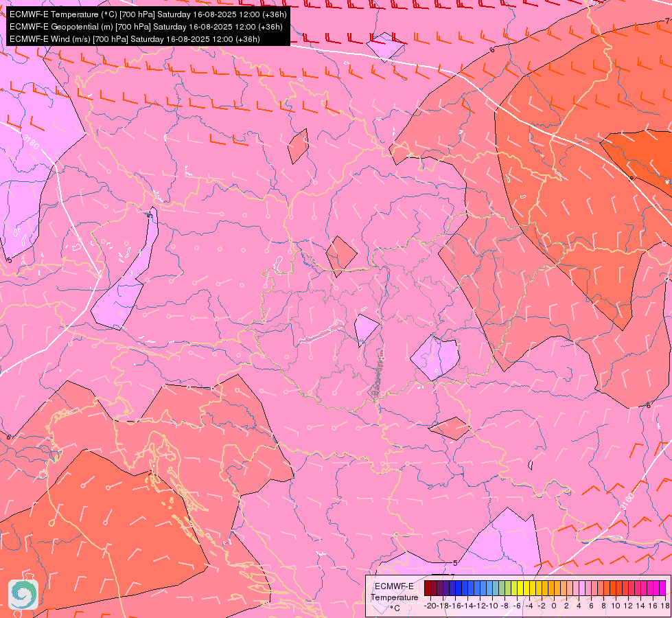The height and width of the screenshot is (618, 672).
Task: Click the -20 value on legend scale
Action: point(430,606)
